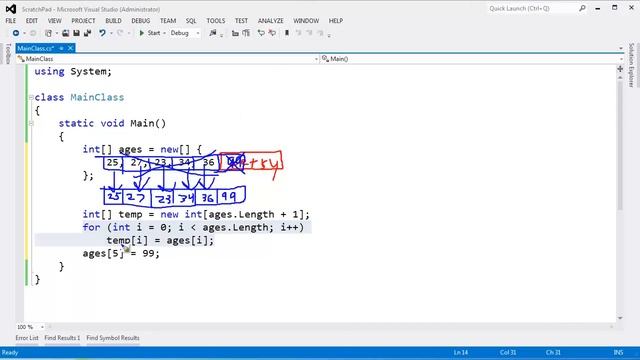Expand the Solution Explorer side panel

tap(631, 65)
